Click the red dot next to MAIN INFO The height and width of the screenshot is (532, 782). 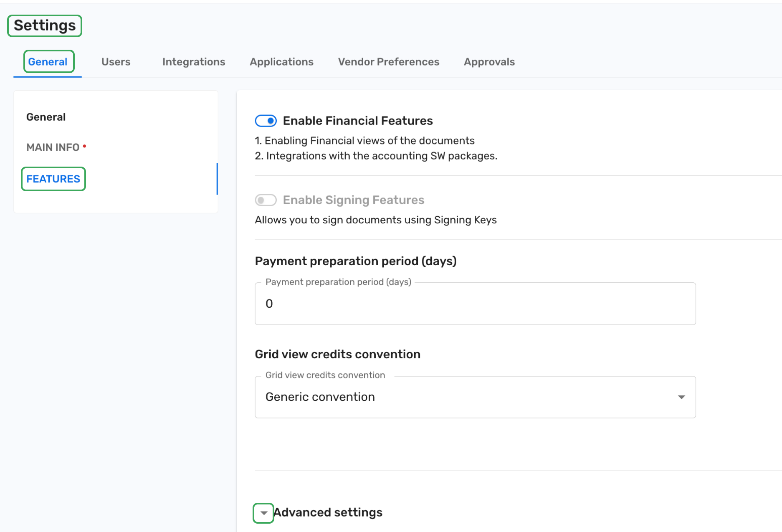pyautogui.click(x=84, y=146)
